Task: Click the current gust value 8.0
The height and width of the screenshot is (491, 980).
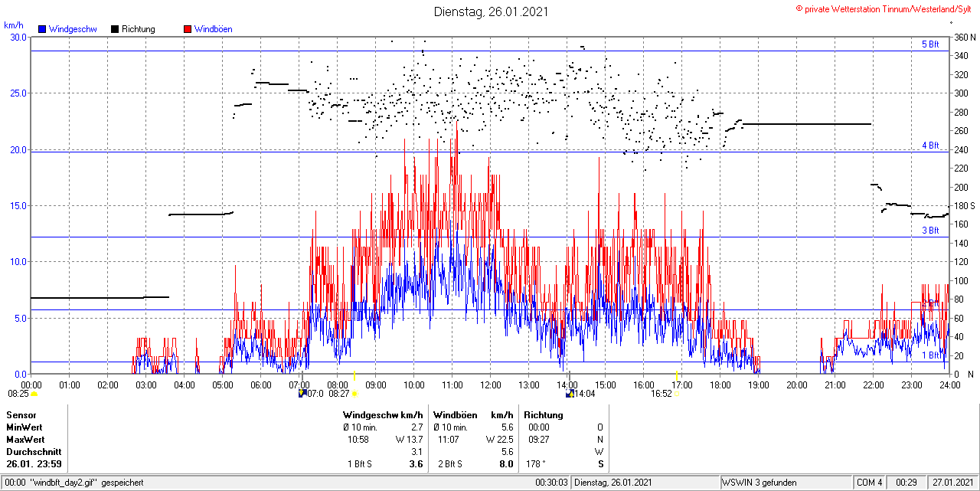Action: point(506,464)
